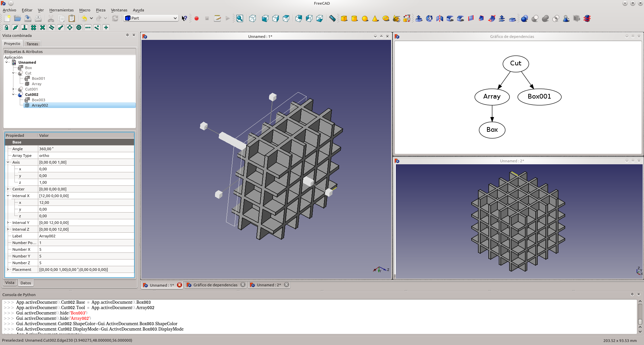Create a cylinder primitive
Screen dimensions: 644x345
click(355, 19)
